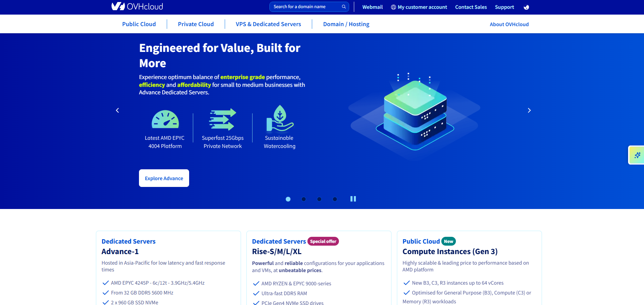This screenshot has height=305, width=644.
Task: Pause the carousel autoplay
Action: [x=353, y=199]
